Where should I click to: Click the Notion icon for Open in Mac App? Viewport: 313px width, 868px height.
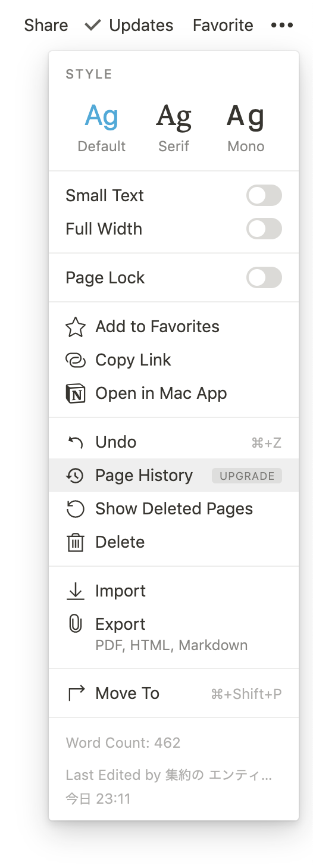tap(76, 394)
